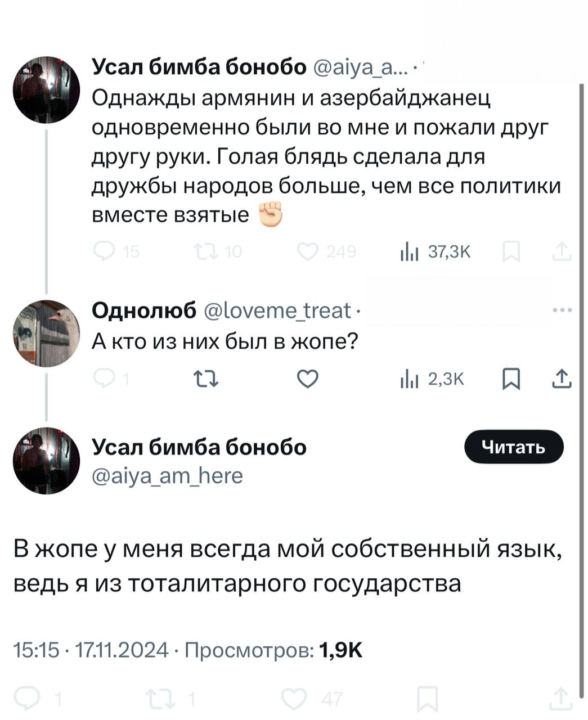Image resolution: width=588 pixels, height=720 pixels.
Task: Repost the Однолюб reply
Action: coord(207,380)
